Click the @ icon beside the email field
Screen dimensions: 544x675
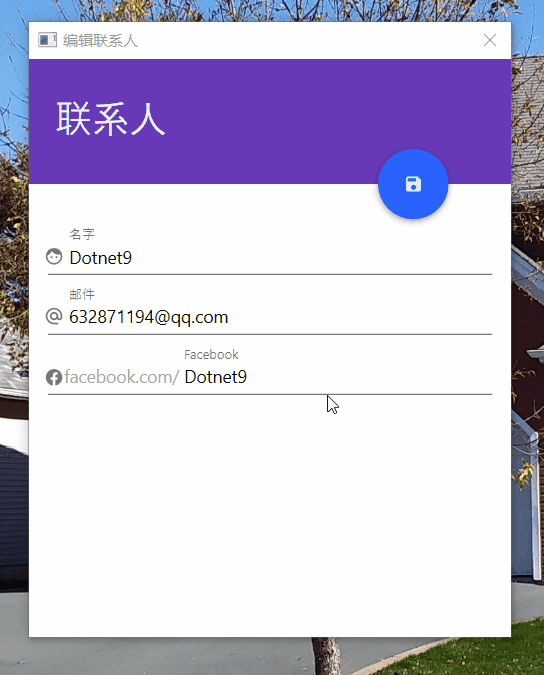(54, 316)
